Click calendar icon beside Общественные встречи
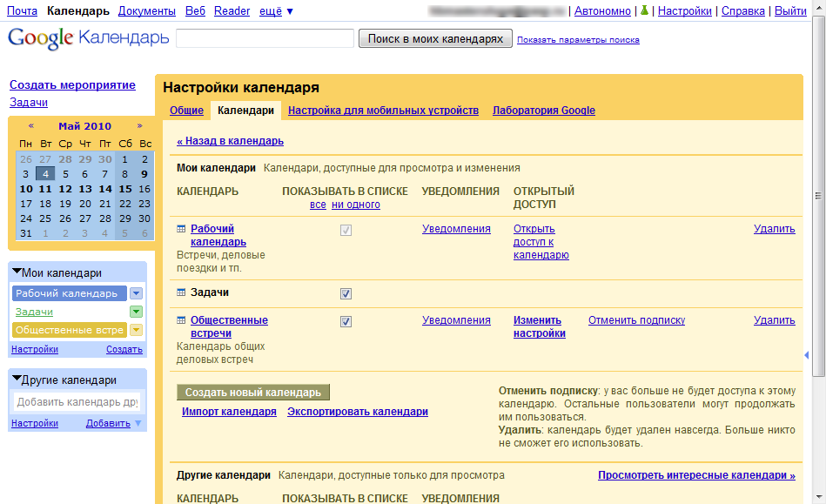This screenshot has width=826, height=504. pyautogui.click(x=181, y=320)
